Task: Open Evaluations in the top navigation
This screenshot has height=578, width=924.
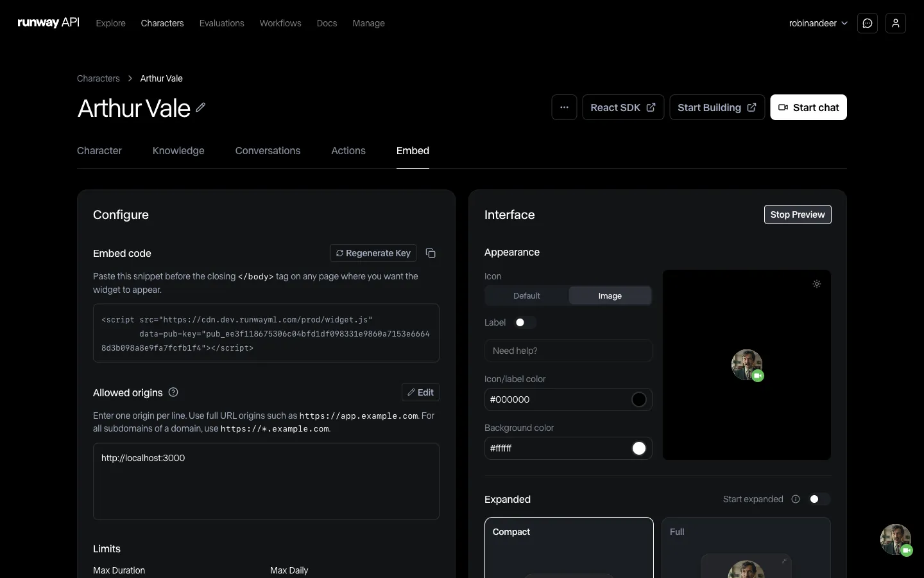Action: pyautogui.click(x=222, y=23)
